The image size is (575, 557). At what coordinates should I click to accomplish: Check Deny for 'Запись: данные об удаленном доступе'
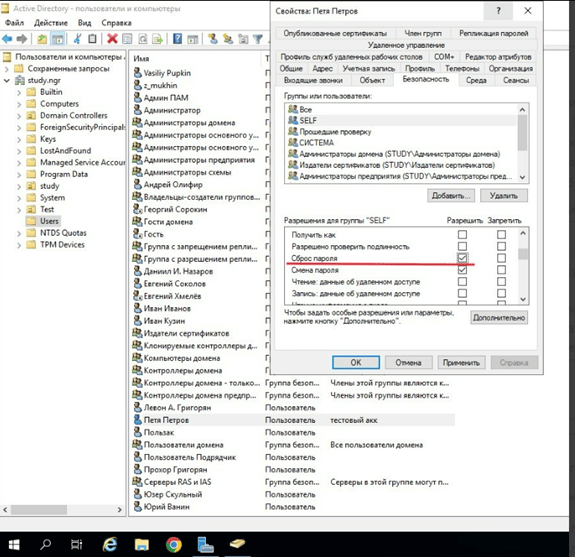pos(501,293)
